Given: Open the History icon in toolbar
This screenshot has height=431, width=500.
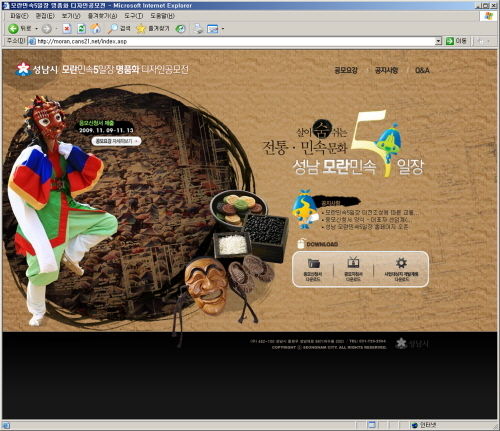Looking at the screenshot, I should pyautogui.click(x=181, y=29).
